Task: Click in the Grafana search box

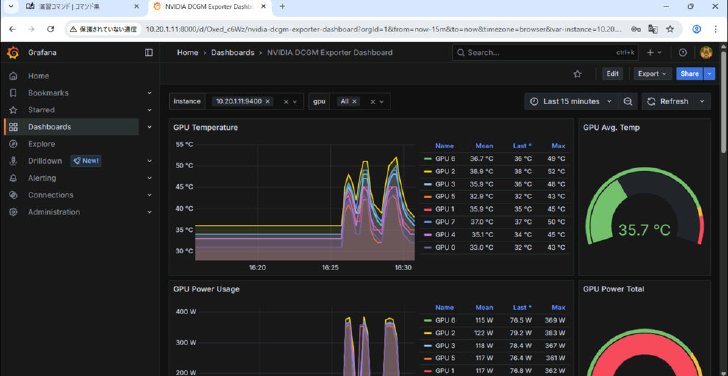Action: coord(546,52)
